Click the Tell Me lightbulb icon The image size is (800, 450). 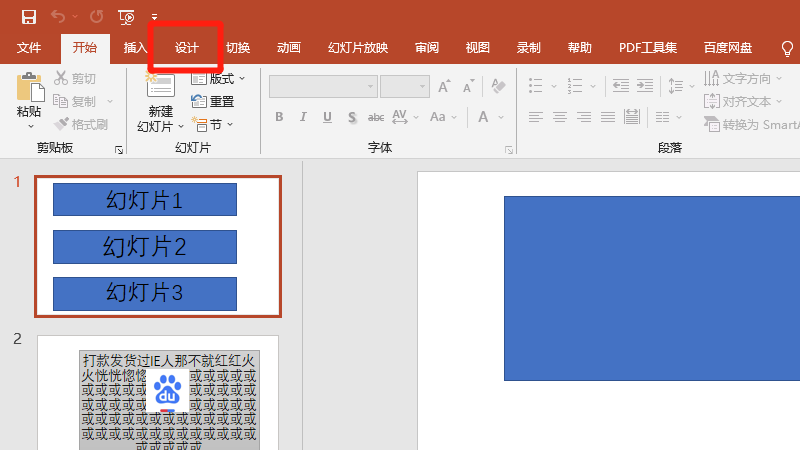(787, 48)
